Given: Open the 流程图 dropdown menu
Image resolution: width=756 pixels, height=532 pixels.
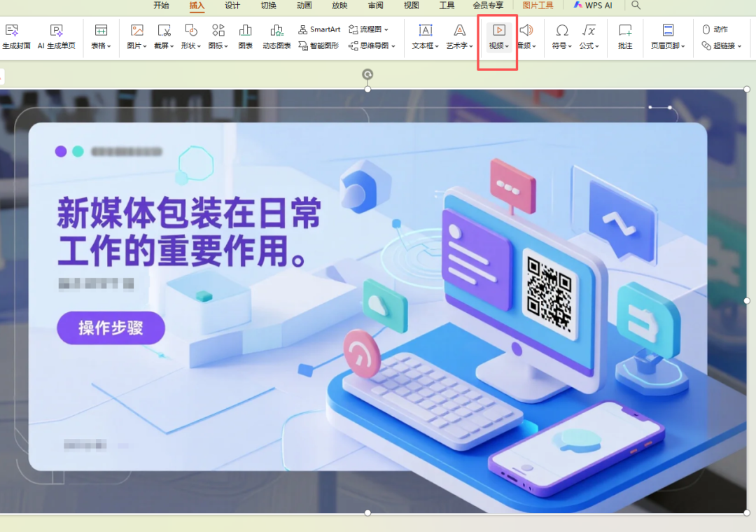Looking at the screenshot, I should coord(369,29).
